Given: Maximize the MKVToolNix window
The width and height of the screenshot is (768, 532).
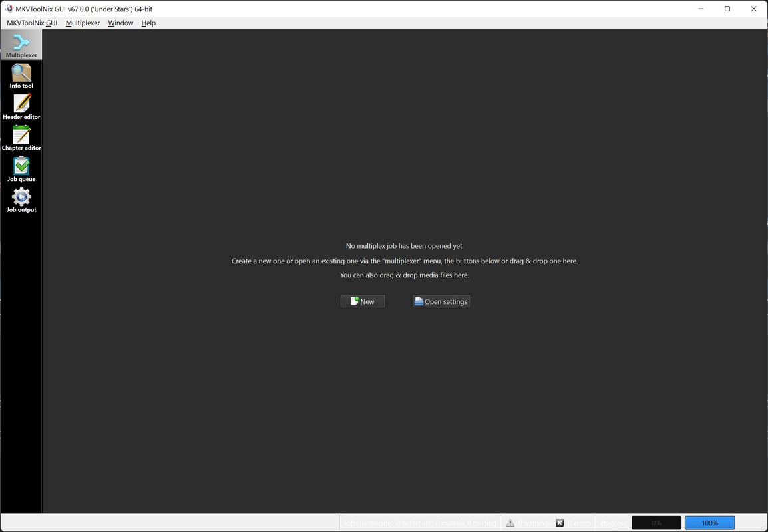Looking at the screenshot, I should point(727,9).
